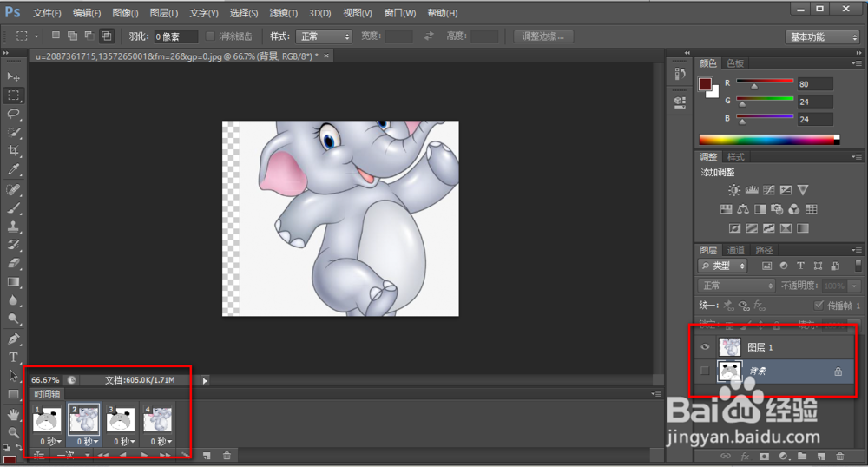Delete layer using trash icon
This screenshot has height=467, width=868.
(x=839, y=456)
